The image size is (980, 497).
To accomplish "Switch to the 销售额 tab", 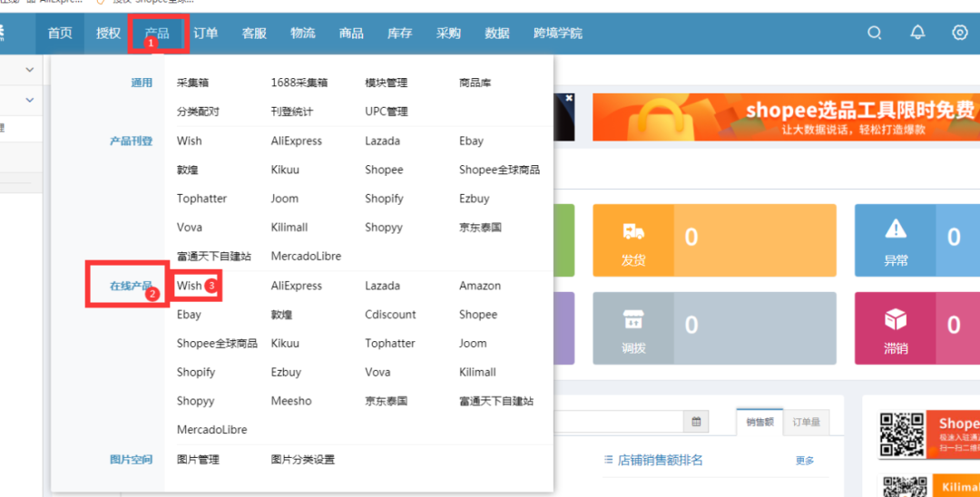I will click(x=759, y=422).
